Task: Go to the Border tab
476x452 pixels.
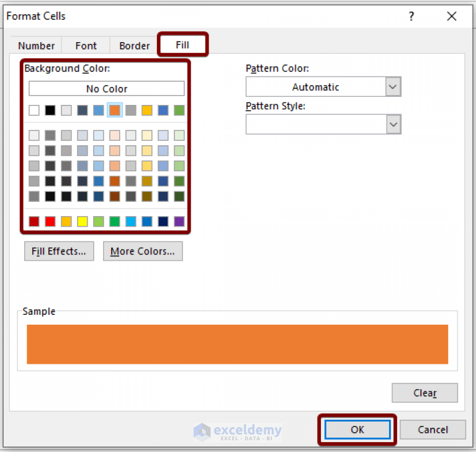Action: click(x=134, y=45)
